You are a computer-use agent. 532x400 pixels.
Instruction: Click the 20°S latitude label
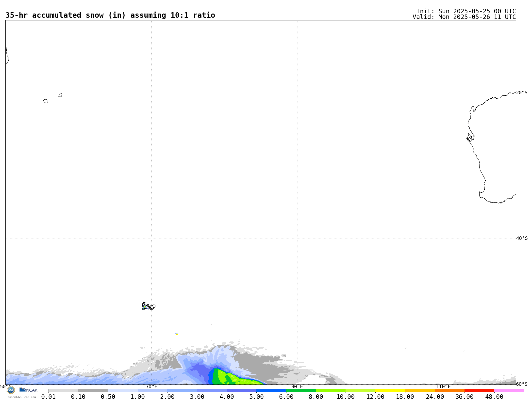[522, 93]
